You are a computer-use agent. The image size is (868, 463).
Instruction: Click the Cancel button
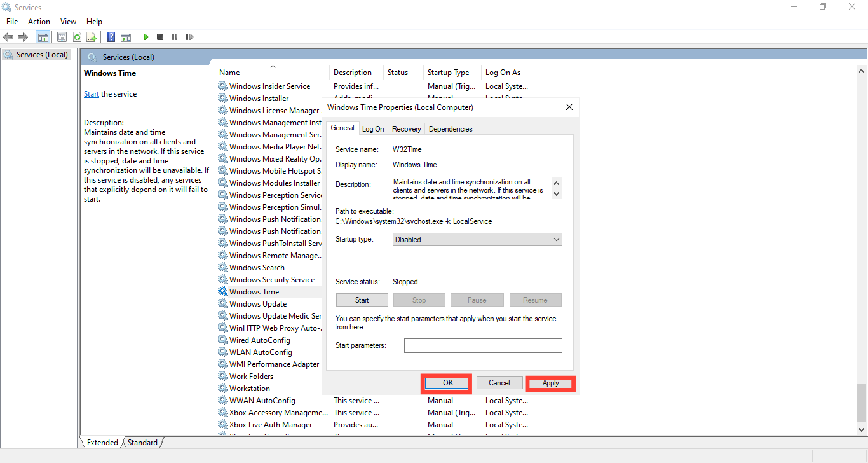tap(499, 382)
